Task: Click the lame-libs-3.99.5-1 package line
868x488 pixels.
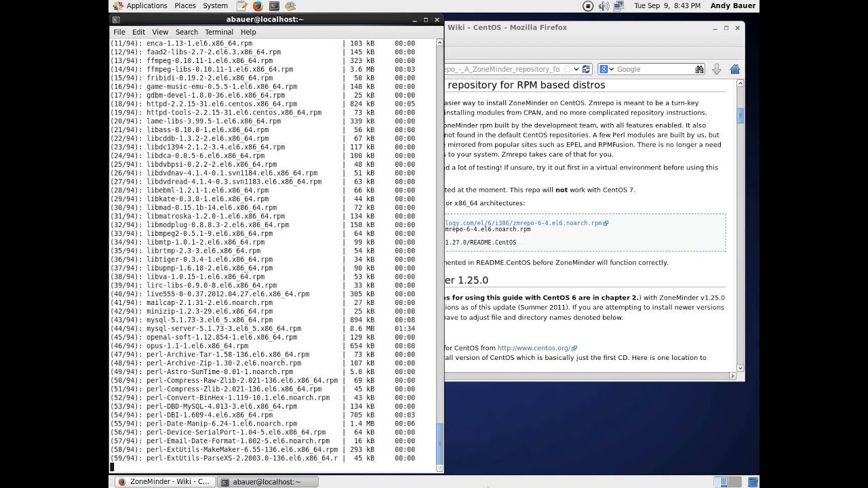Action: click(x=263, y=121)
